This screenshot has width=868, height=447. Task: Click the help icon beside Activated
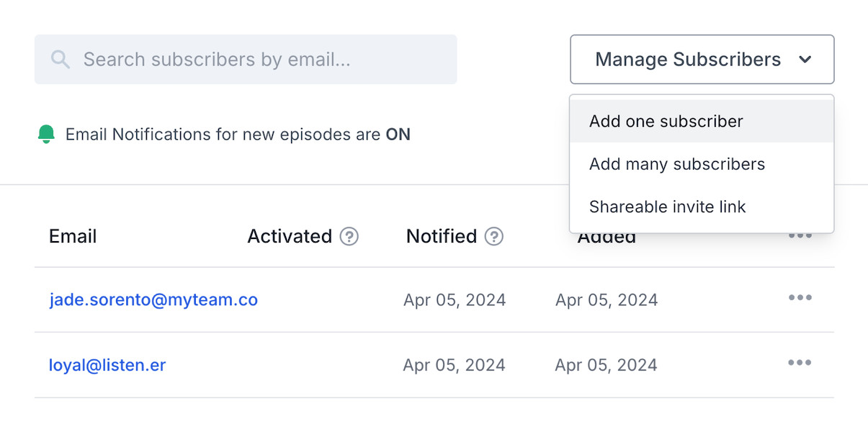click(349, 236)
